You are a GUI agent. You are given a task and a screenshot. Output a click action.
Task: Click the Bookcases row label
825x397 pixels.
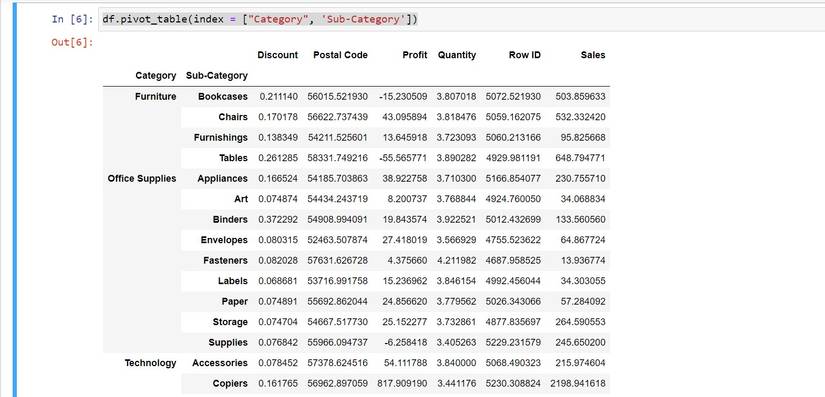[x=223, y=97]
